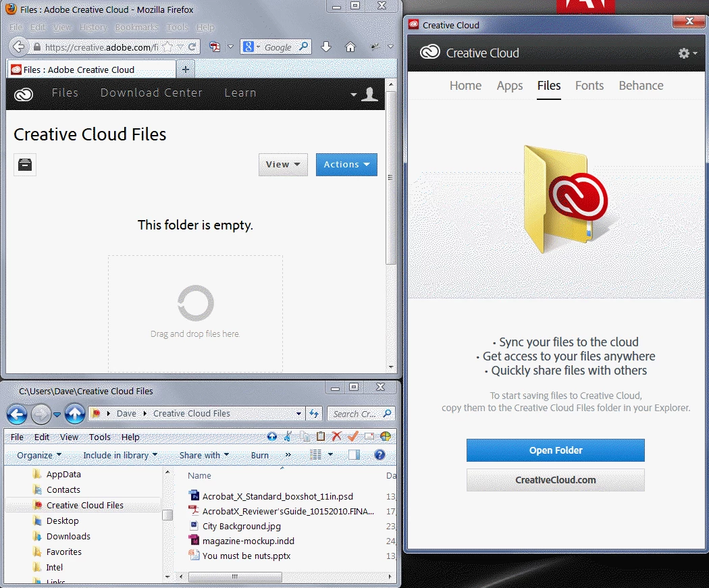The image size is (709, 588).
Task: Open Firefox History menu
Action: pyautogui.click(x=93, y=28)
